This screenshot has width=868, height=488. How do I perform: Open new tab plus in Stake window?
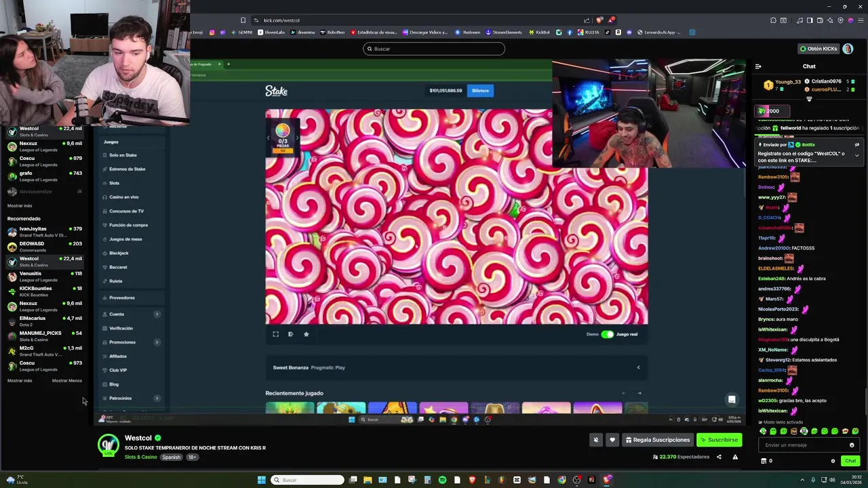pos(229,64)
